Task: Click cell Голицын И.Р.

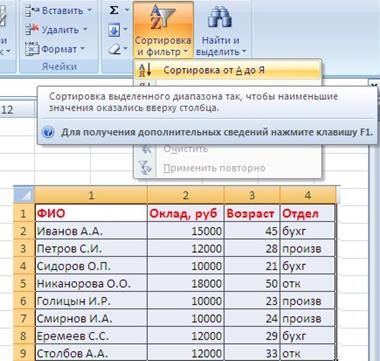Action: tap(91, 301)
